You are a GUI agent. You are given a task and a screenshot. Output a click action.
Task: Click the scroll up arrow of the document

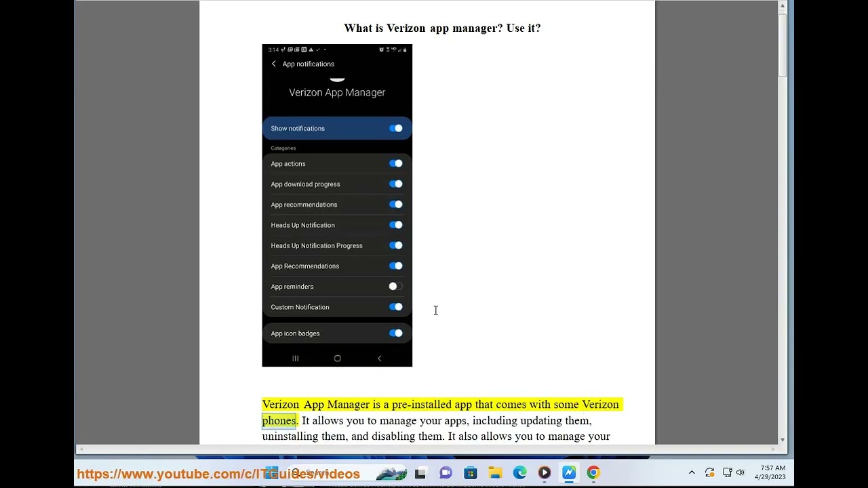coord(783,5)
